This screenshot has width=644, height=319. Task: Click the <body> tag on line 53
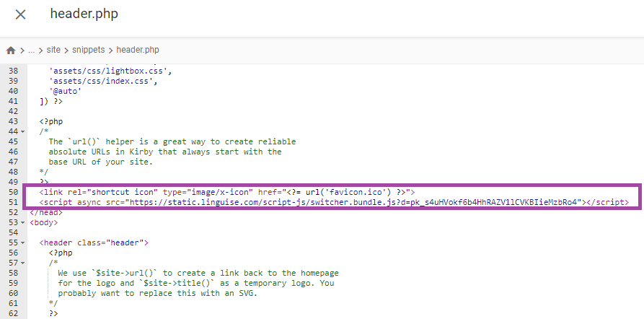pos(44,223)
